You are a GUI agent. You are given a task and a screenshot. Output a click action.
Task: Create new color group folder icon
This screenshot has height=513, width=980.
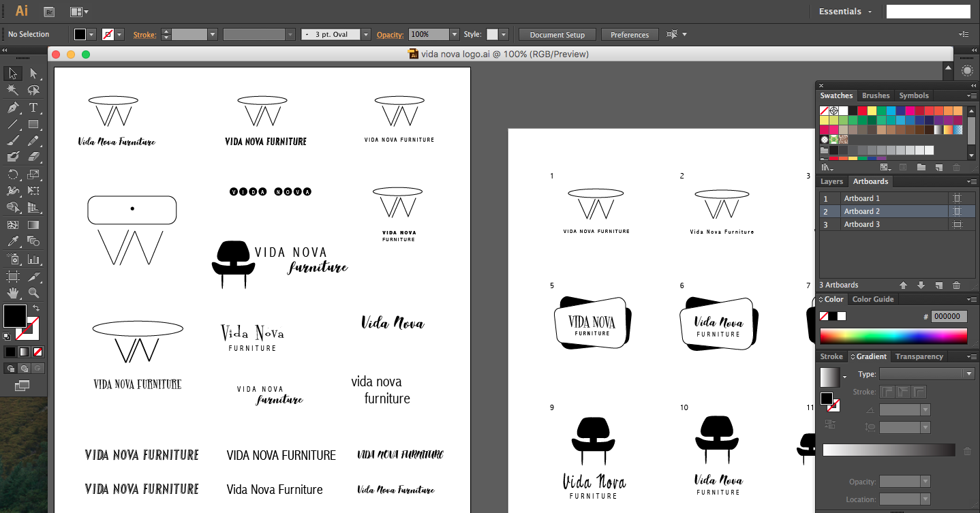click(921, 167)
